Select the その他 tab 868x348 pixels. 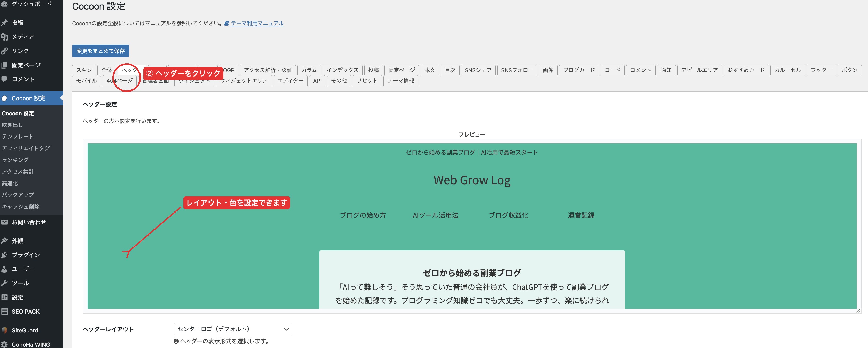pyautogui.click(x=339, y=81)
